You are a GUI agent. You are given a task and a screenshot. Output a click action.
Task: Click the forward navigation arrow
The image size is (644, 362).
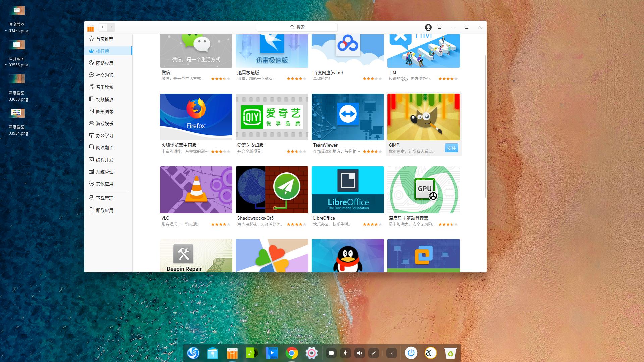111,27
